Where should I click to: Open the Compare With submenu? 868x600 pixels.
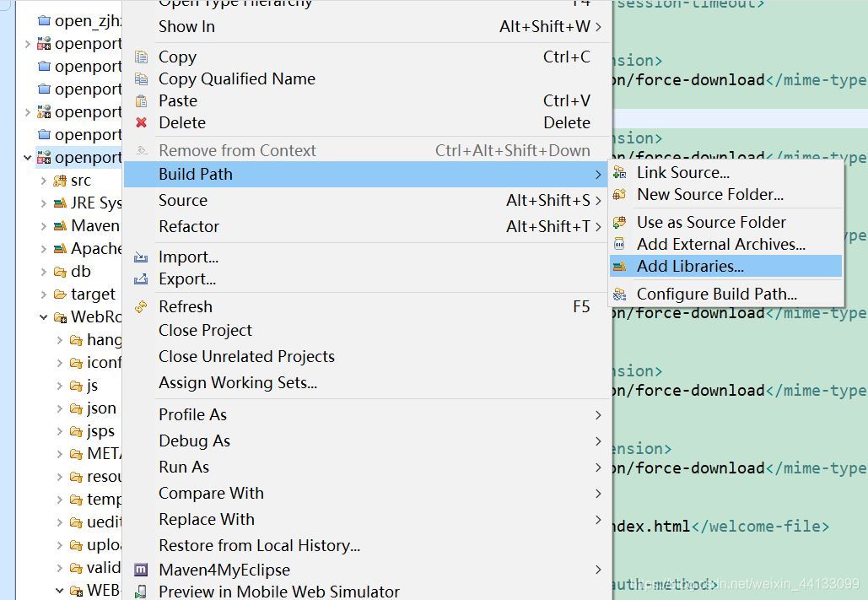[368, 493]
